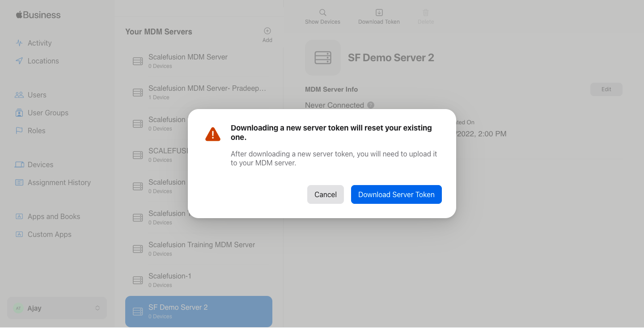Expand account switcher chevrons beside Ajay
Screen dimensions: 644x329
pos(97,308)
